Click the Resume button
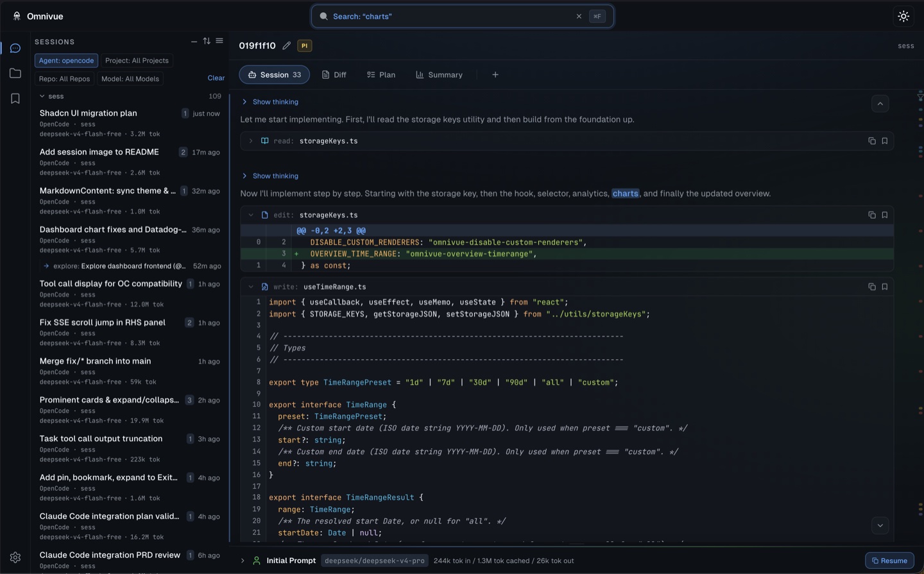Screen dimensions: 924x574 click(889, 561)
